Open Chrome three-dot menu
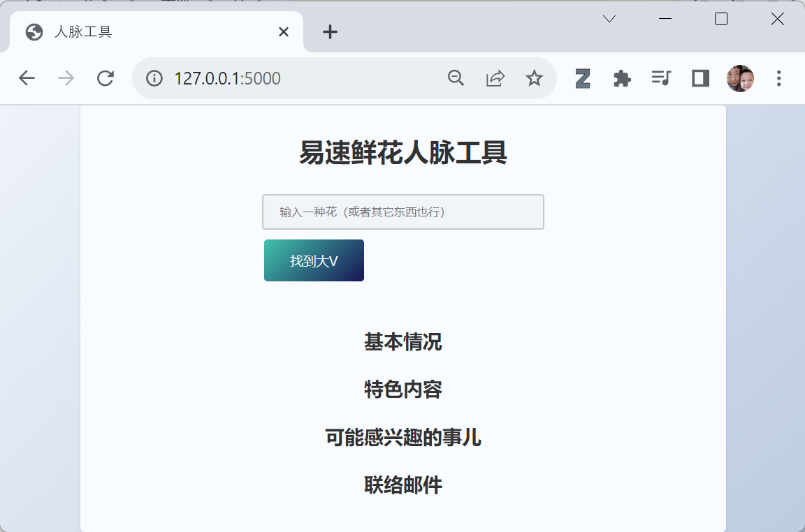This screenshot has width=805, height=532. (x=779, y=78)
